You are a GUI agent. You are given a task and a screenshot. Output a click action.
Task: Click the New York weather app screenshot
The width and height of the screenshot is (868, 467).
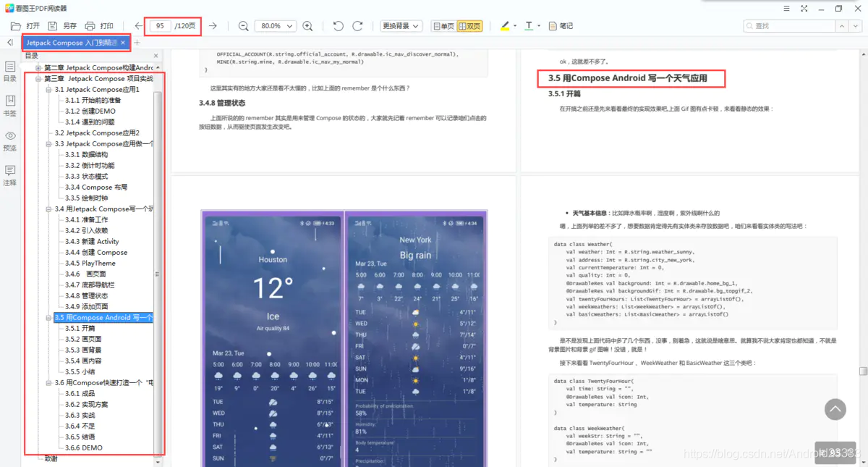(x=417, y=340)
